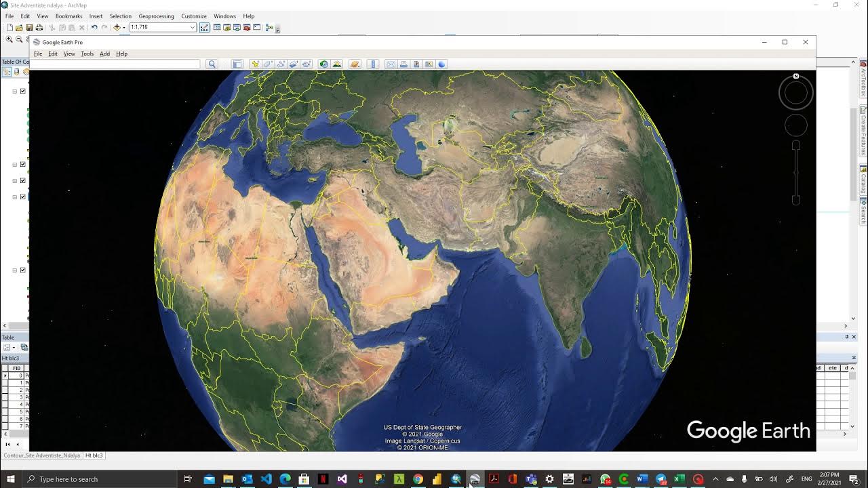Image resolution: width=868 pixels, height=488 pixels.
Task: Switch to Contour_Site Adventiste_Ndalya table tab
Action: pos(42,455)
